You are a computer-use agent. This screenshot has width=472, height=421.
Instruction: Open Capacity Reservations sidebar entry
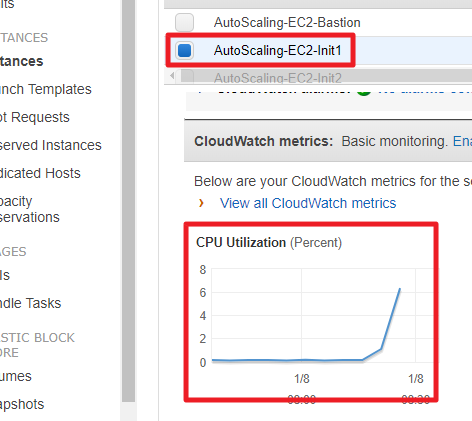coord(30,209)
